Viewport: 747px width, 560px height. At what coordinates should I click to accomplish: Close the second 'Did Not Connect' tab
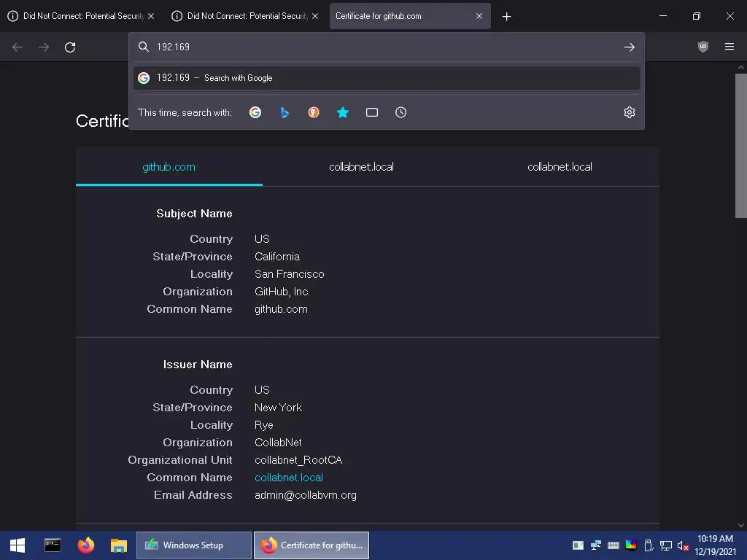(315, 16)
